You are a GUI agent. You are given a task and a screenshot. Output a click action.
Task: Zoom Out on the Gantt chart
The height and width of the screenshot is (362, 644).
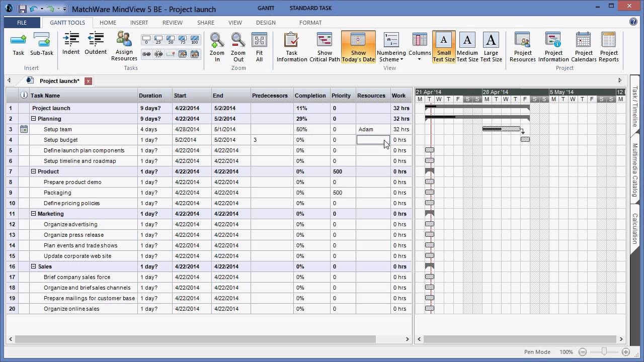pos(238,47)
